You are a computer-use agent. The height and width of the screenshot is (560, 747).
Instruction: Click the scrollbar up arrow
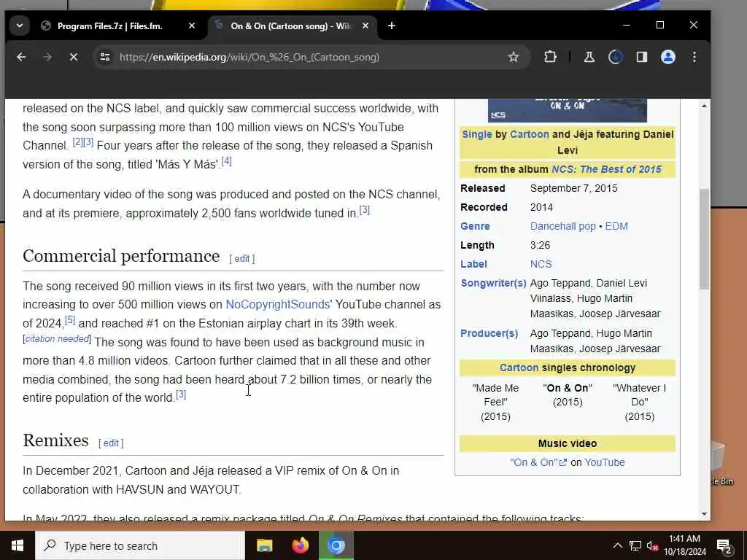pos(704,106)
